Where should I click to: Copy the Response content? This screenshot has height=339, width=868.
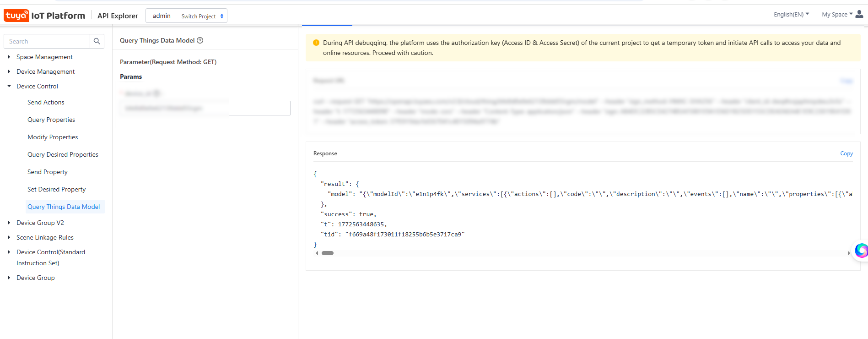pyautogui.click(x=846, y=153)
